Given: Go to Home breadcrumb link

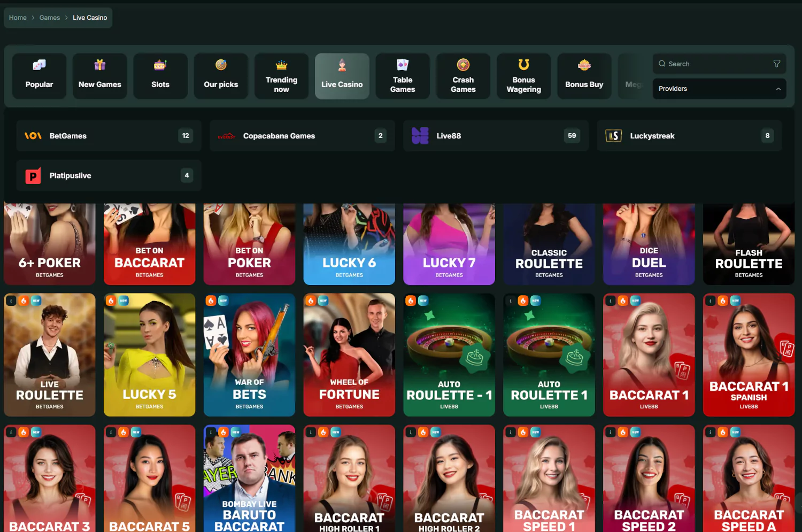Looking at the screenshot, I should pos(18,18).
